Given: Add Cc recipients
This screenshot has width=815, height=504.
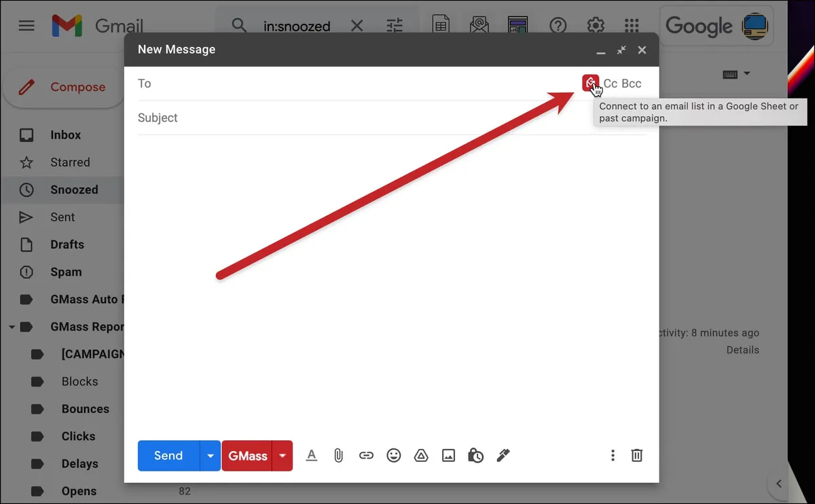Looking at the screenshot, I should (x=611, y=84).
